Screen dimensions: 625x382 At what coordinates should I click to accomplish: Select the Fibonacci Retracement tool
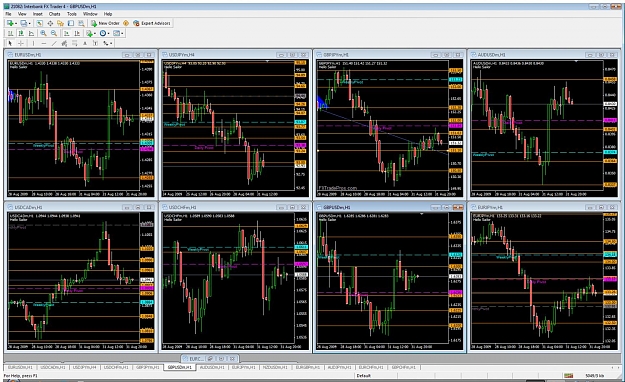tap(75, 43)
